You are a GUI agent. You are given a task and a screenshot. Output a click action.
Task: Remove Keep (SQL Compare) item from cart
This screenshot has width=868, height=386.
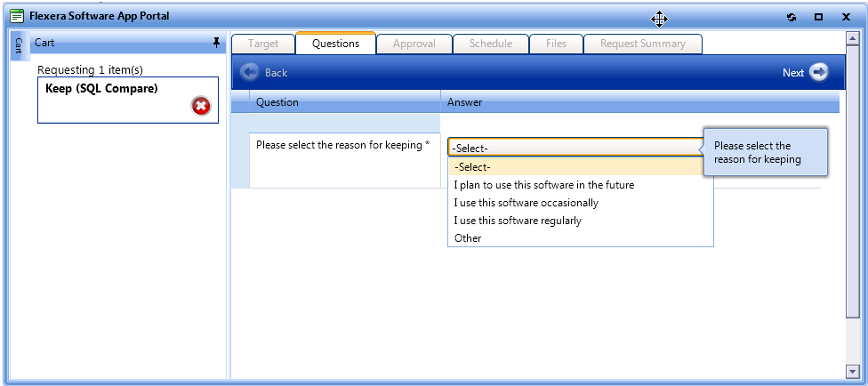pyautogui.click(x=201, y=105)
